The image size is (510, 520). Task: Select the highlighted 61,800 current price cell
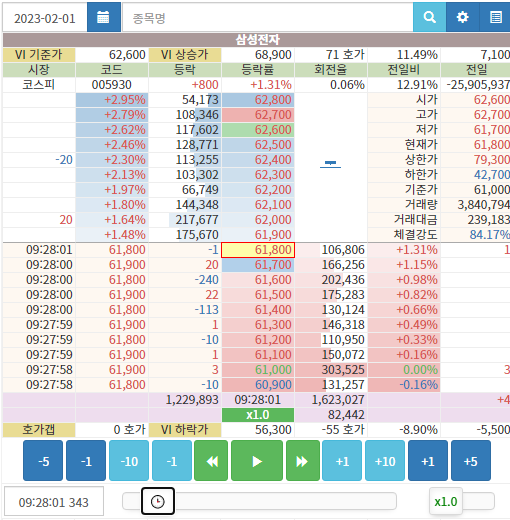[258, 250]
